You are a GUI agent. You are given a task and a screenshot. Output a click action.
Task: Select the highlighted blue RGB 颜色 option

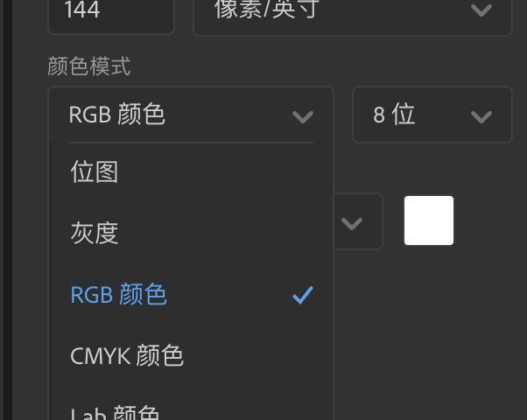191,295
